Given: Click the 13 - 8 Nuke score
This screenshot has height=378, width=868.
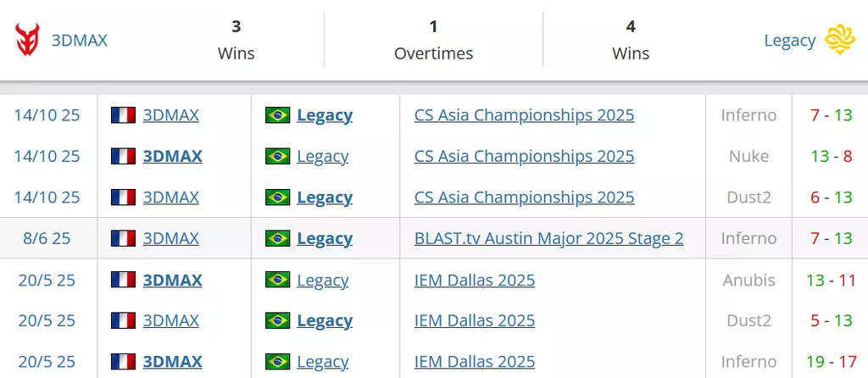Looking at the screenshot, I should pos(831,156).
